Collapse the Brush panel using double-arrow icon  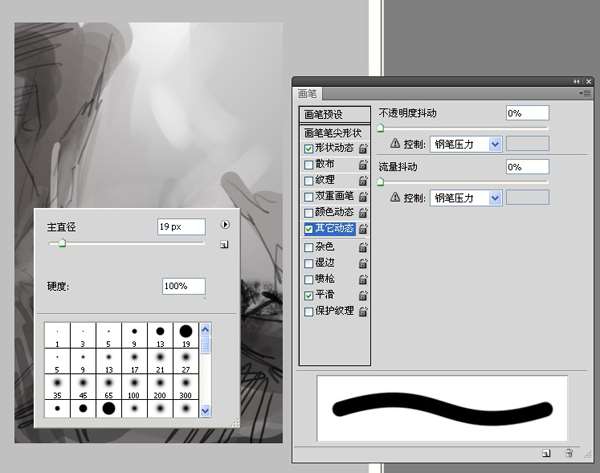pos(575,80)
